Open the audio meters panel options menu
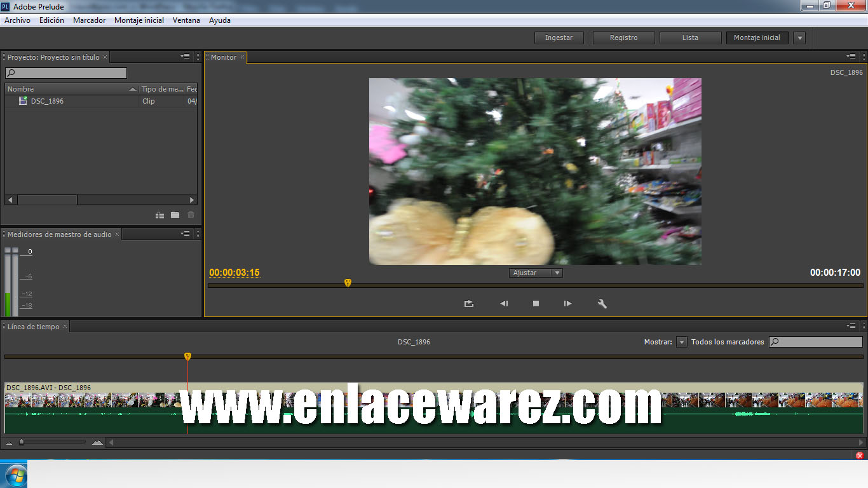Screen dimensions: 868x488 [x=185, y=234]
